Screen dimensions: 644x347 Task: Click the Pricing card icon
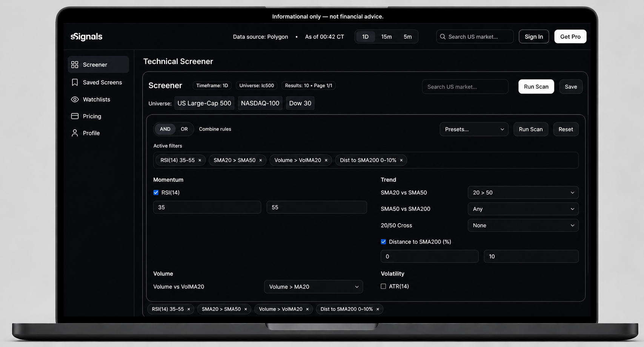75,116
